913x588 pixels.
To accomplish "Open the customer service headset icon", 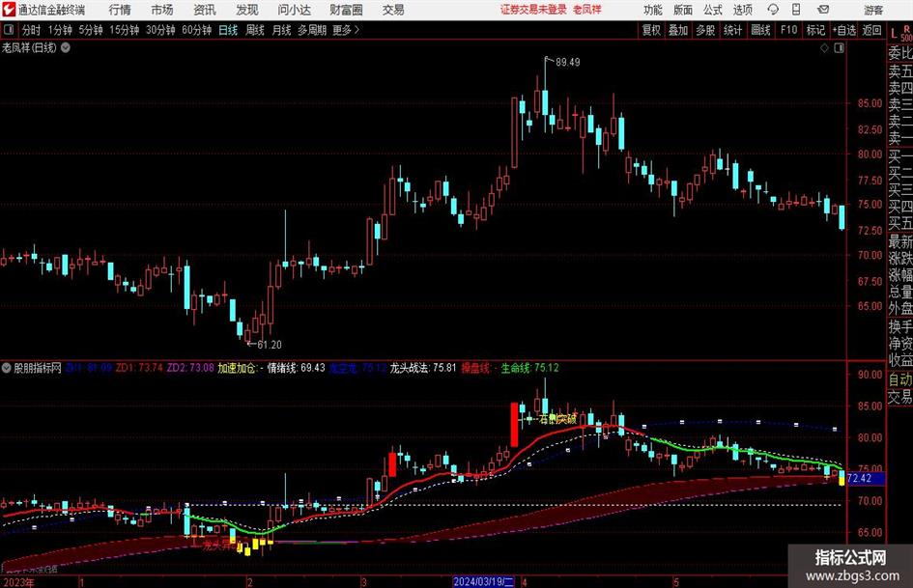I will (x=773, y=10).
